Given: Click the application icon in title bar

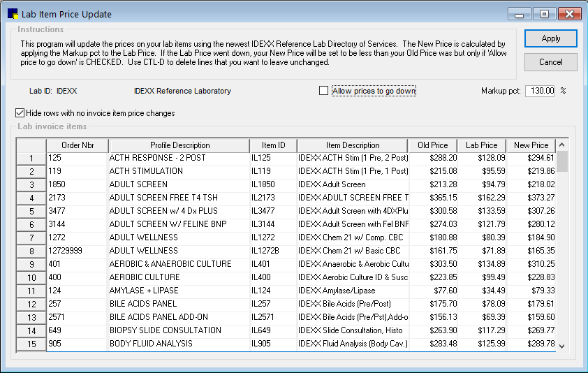Looking at the screenshot, I should pyautogui.click(x=13, y=14).
